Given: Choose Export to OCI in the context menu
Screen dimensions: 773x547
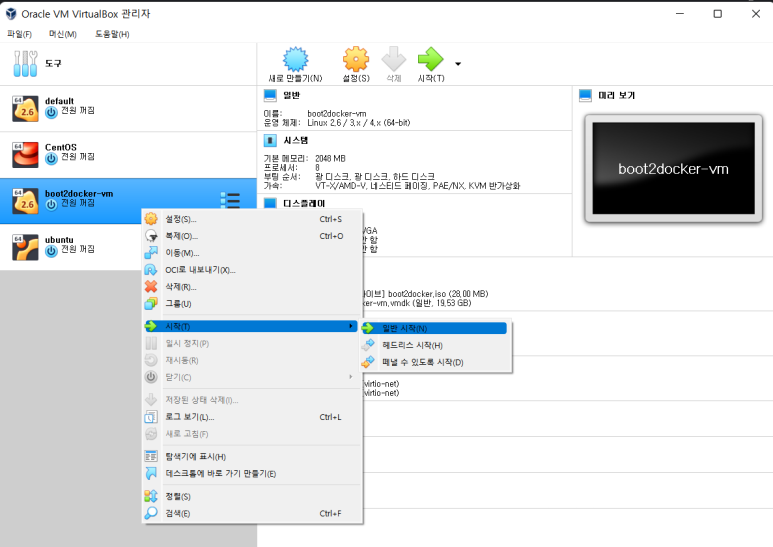Looking at the screenshot, I should pos(252,270).
